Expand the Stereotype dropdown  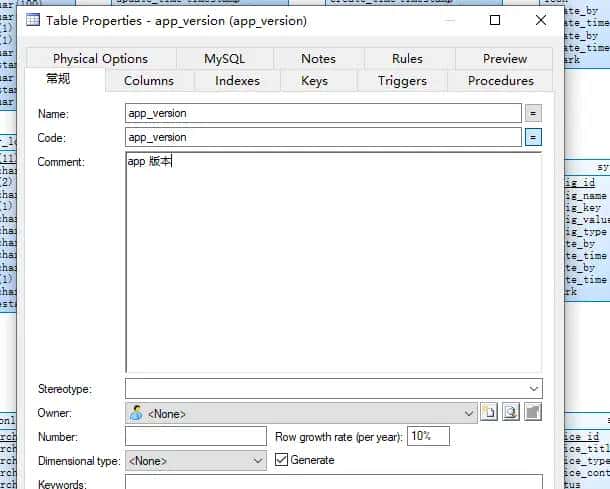[x=533, y=388]
